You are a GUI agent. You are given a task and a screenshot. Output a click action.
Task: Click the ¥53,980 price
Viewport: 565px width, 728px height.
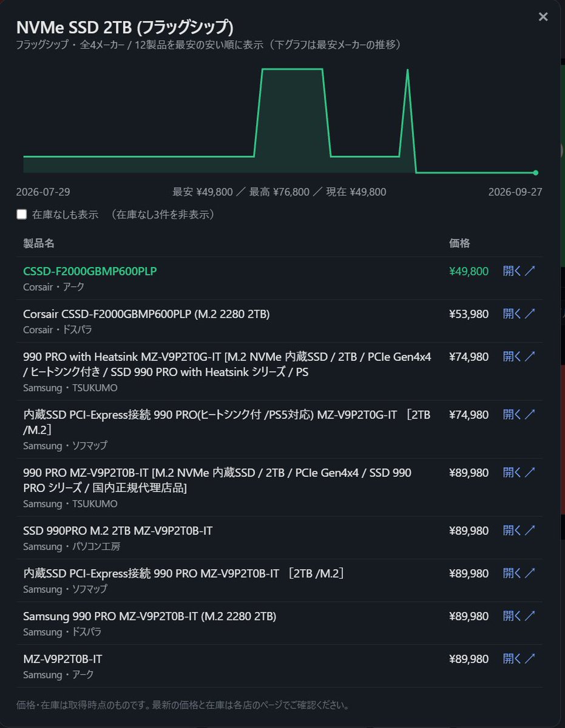pyautogui.click(x=469, y=314)
